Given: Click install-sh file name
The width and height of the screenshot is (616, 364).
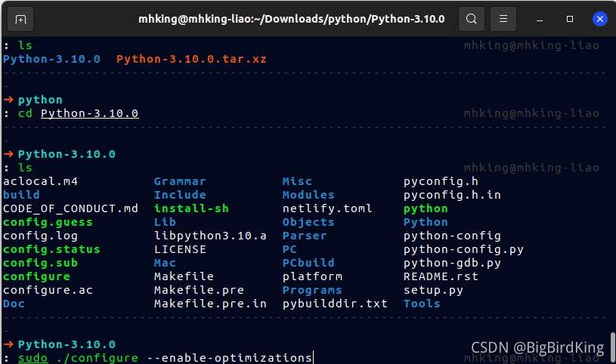Looking at the screenshot, I should (x=191, y=208).
